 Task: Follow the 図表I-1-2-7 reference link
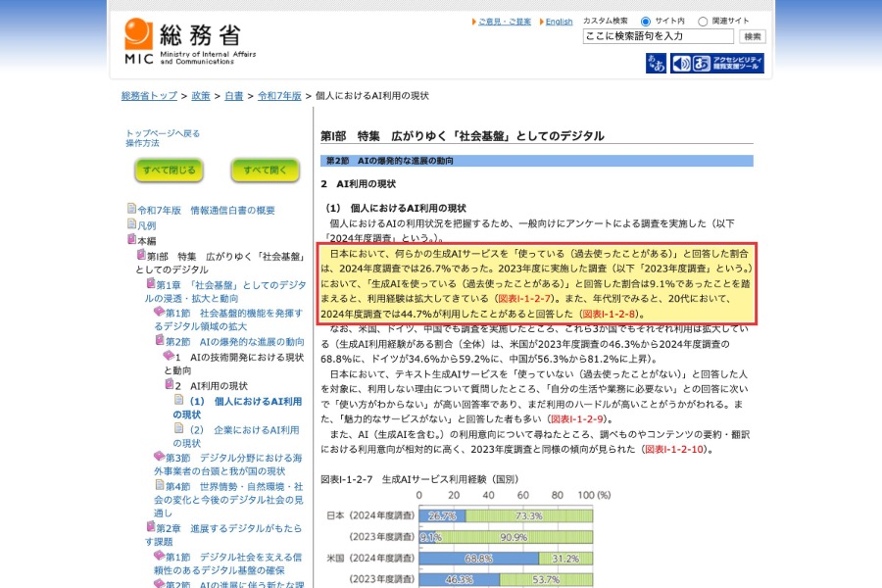pos(525,299)
